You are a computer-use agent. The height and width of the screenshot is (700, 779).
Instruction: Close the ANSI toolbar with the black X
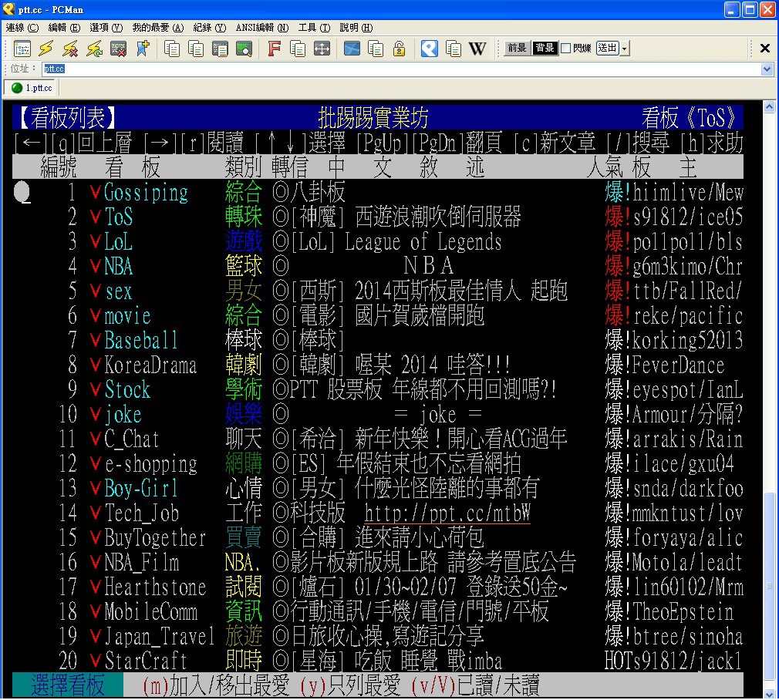765,48
